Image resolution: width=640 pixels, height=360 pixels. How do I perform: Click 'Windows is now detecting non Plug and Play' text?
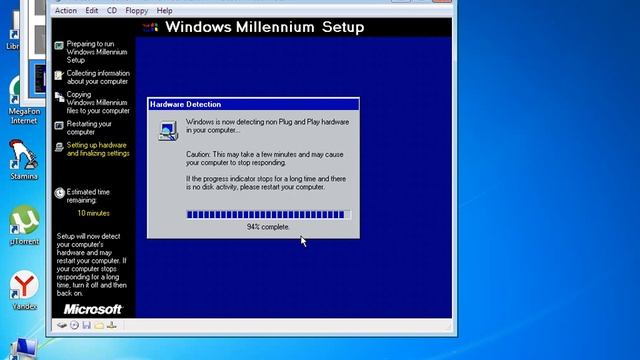point(267,126)
